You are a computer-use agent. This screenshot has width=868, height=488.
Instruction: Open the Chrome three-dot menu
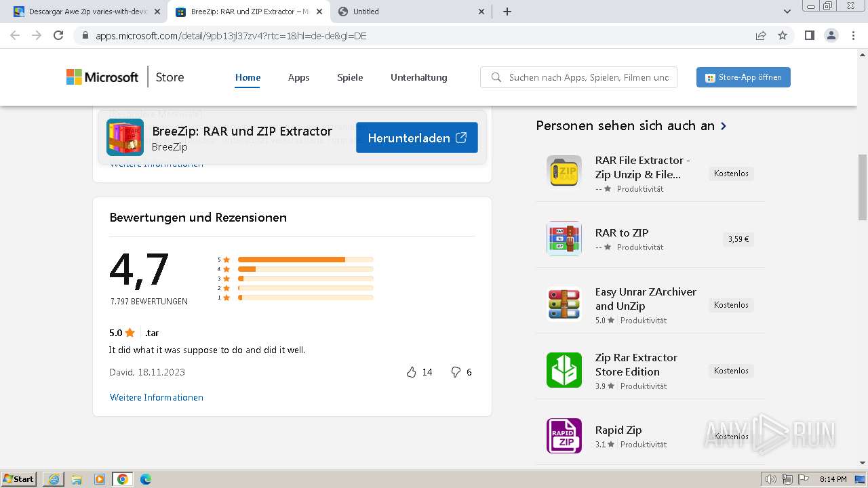point(854,35)
